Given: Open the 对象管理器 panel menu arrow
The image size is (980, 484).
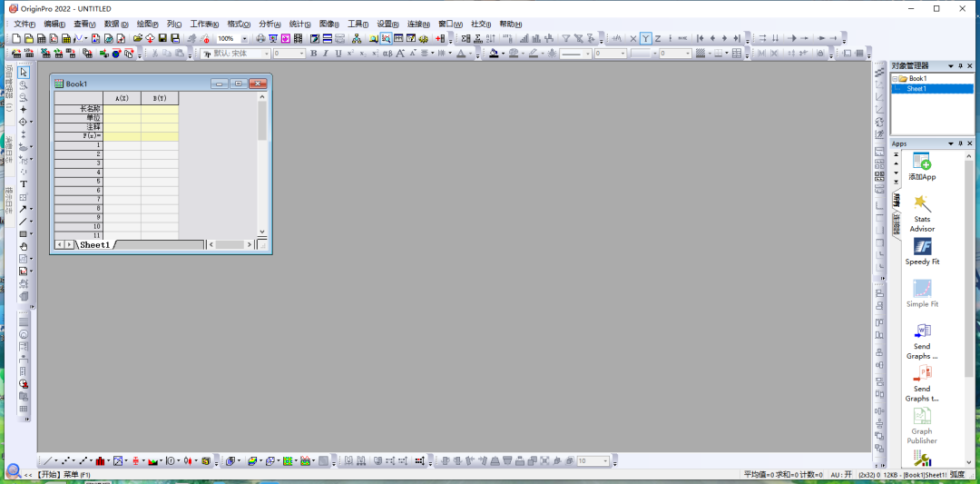Looking at the screenshot, I should 951,65.
